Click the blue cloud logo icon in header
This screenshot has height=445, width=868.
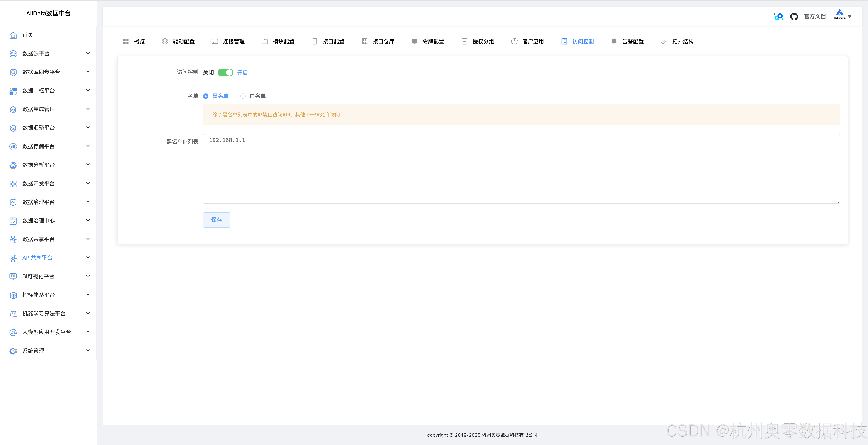tap(778, 16)
